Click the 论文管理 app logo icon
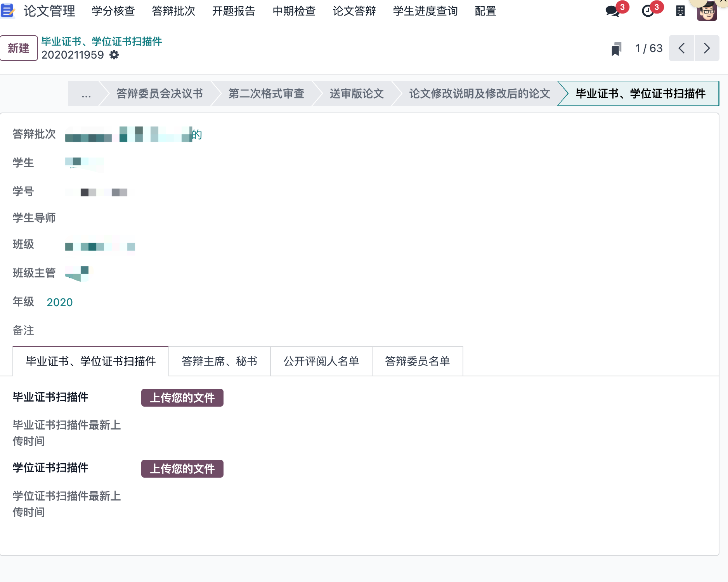 (7, 11)
